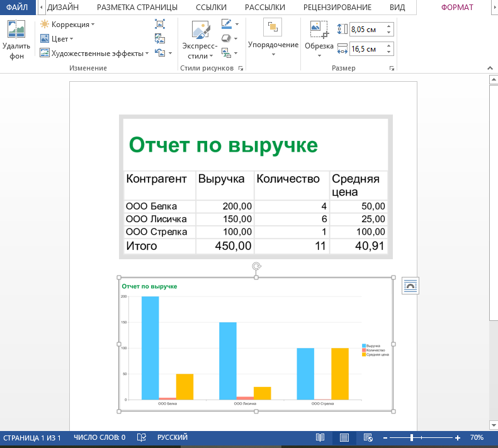The width and height of the screenshot is (498, 448).
Task: Click РУССКИЙ language indicator in status bar
Action: coord(172,437)
